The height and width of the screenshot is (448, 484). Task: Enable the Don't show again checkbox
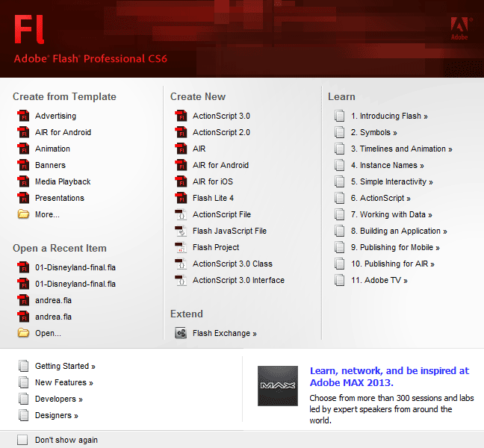coord(22,440)
